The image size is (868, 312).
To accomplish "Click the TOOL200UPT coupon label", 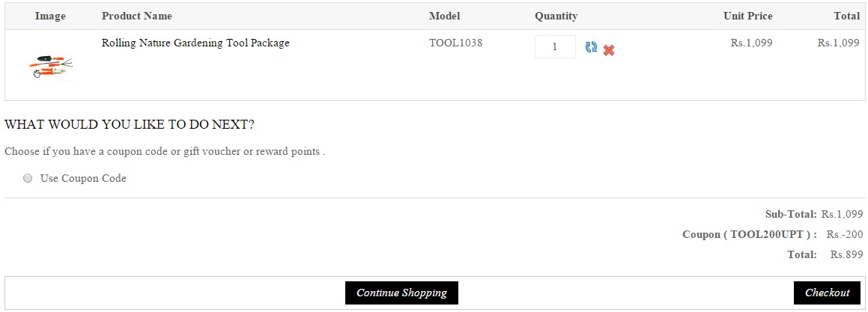I will point(749,234).
